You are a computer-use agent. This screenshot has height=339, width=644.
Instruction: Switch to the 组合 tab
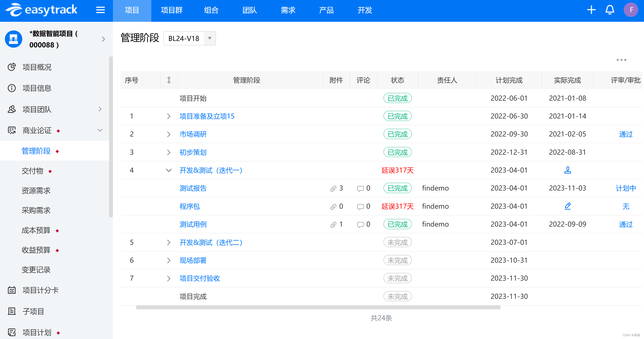(211, 10)
